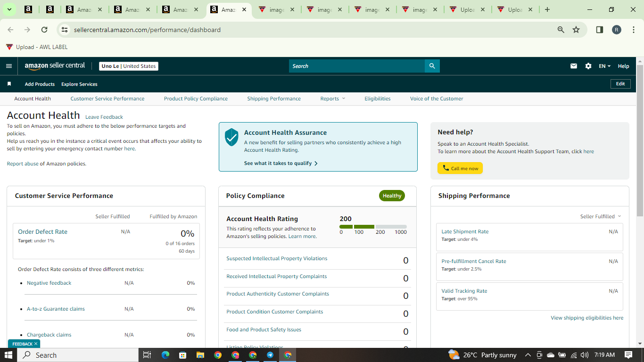
Task: Click the volume icon in system tray
Action: 585,355
